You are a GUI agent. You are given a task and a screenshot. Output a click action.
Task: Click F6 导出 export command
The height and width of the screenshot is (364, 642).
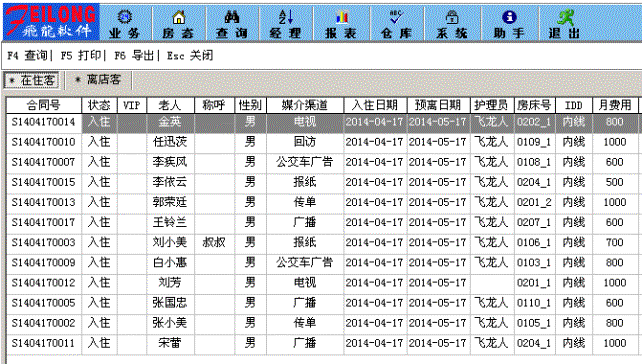point(134,55)
